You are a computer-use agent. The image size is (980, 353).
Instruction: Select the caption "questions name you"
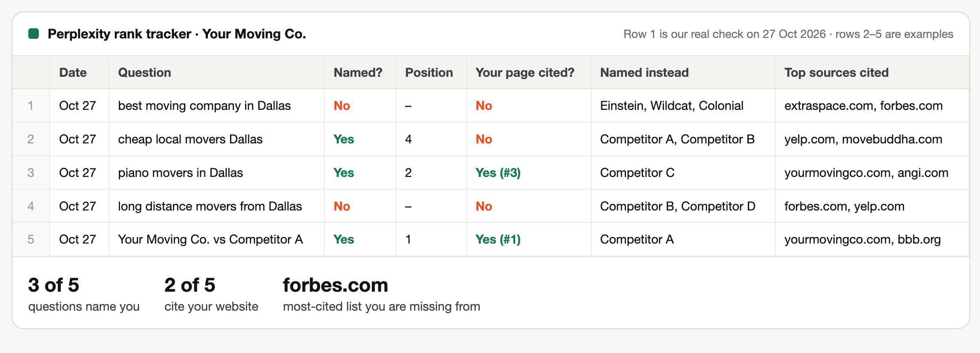click(84, 307)
